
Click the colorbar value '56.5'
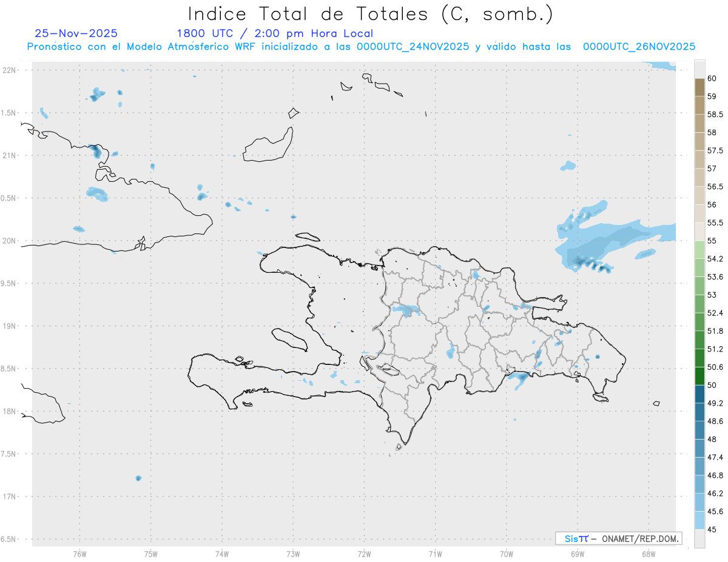pos(715,187)
